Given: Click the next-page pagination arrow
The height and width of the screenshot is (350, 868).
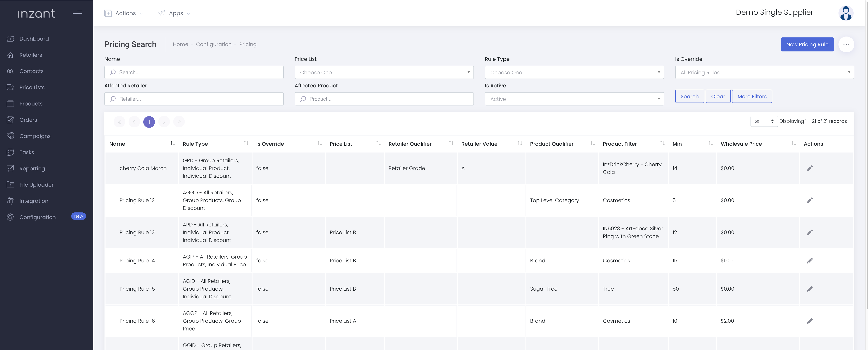Looking at the screenshot, I should pyautogui.click(x=164, y=122).
